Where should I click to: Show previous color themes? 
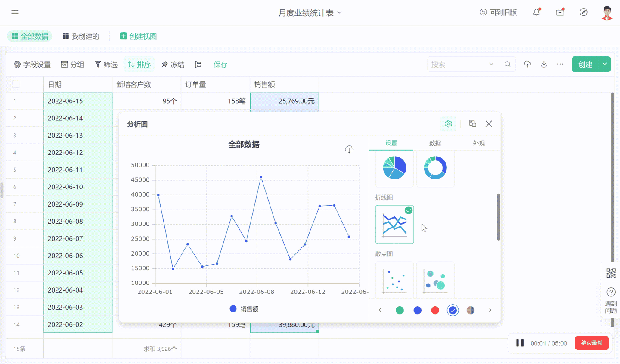(380, 310)
